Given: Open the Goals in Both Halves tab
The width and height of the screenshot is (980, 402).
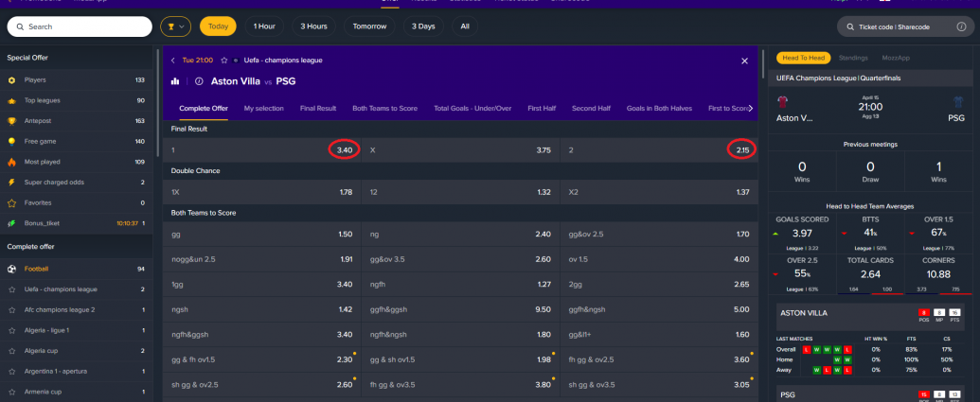Looking at the screenshot, I should [x=659, y=108].
